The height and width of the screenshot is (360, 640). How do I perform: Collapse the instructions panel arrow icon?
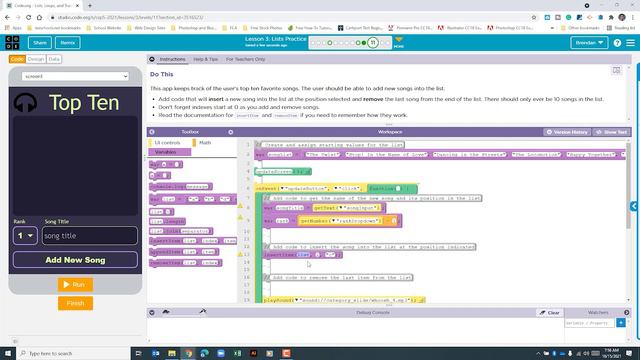(152, 59)
